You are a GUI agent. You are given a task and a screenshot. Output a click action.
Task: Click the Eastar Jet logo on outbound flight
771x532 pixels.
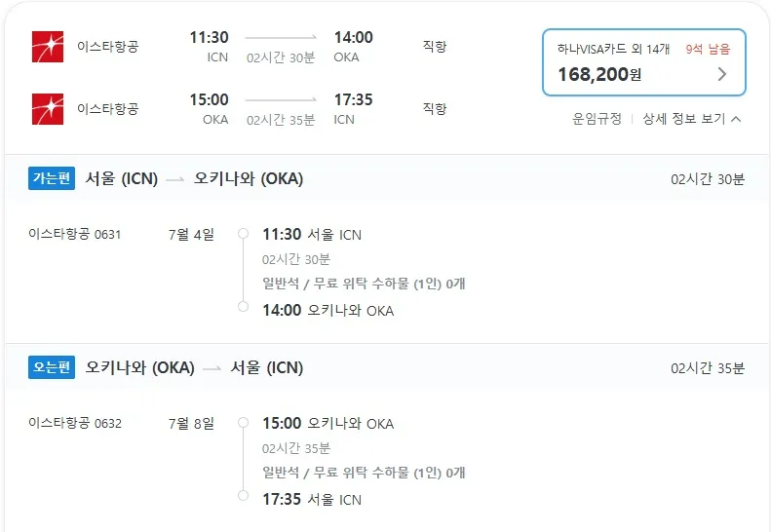[48, 47]
